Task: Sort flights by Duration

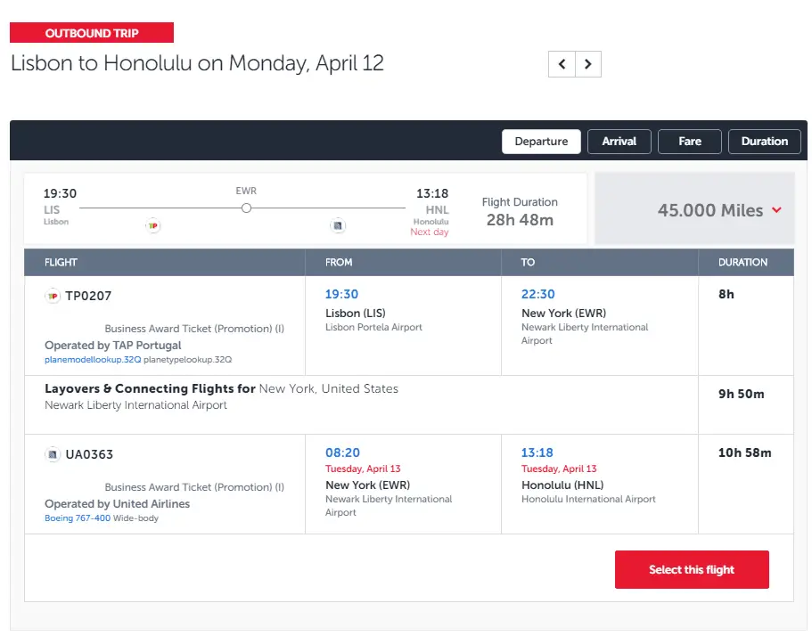Action: click(764, 142)
